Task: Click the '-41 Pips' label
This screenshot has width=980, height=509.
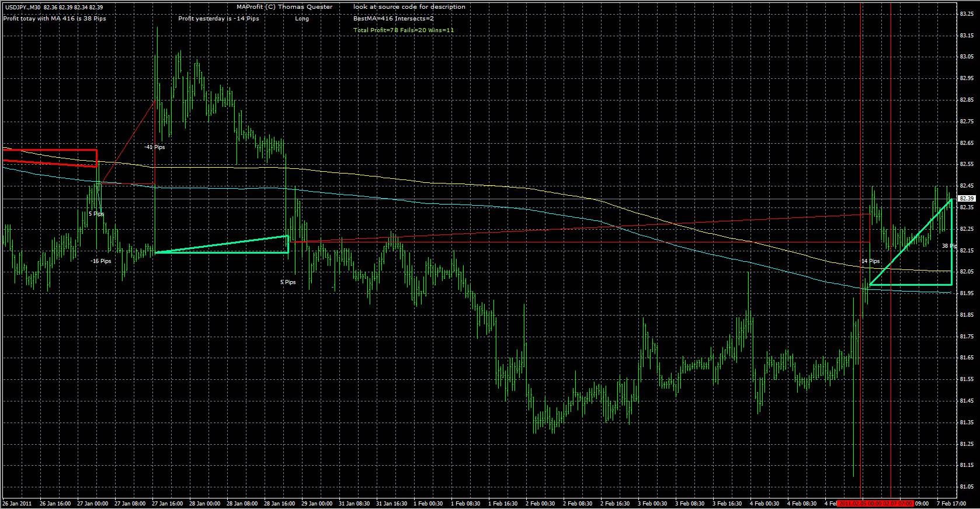Action: click(155, 147)
